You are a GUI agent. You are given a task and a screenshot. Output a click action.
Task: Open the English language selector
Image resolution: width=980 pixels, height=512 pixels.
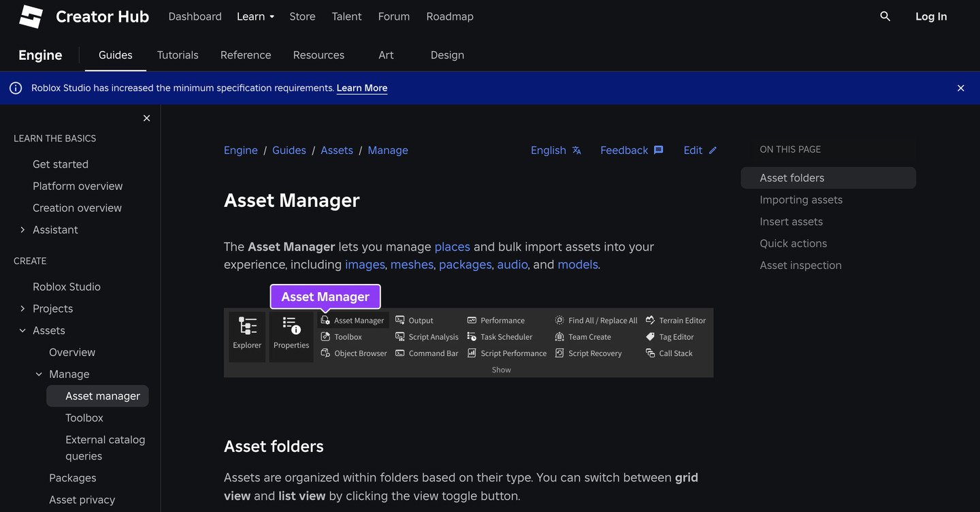pyautogui.click(x=556, y=150)
